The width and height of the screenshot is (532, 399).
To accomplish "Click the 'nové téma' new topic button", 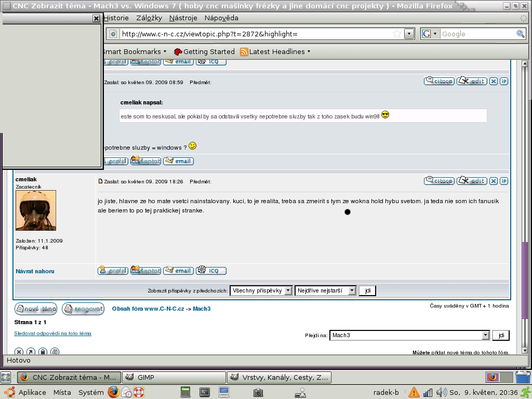I will [36, 309].
